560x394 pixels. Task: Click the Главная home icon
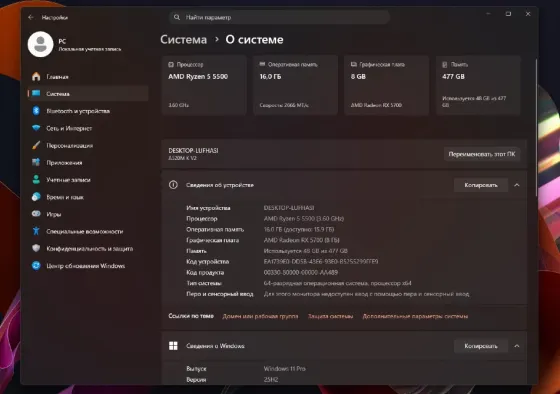[36, 76]
